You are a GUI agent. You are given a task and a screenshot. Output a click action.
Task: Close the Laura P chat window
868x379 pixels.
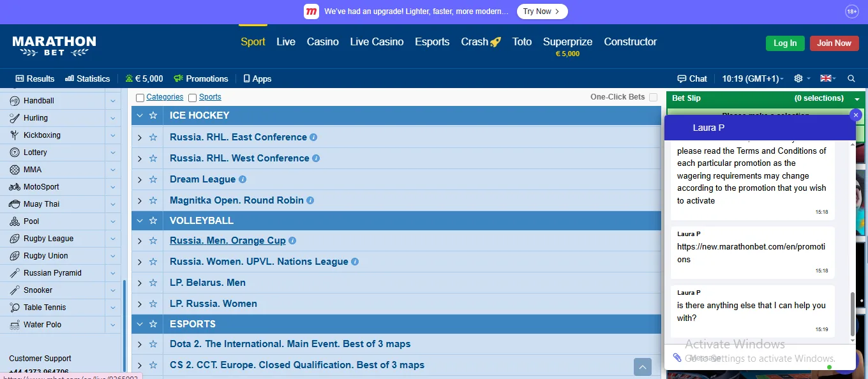tap(856, 115)
